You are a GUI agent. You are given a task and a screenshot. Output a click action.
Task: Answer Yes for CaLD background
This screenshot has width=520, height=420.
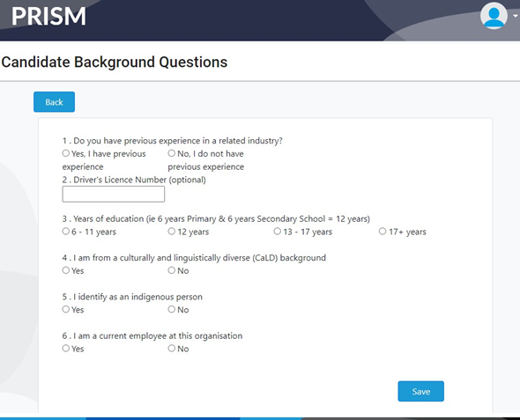(x=66, y=270)
